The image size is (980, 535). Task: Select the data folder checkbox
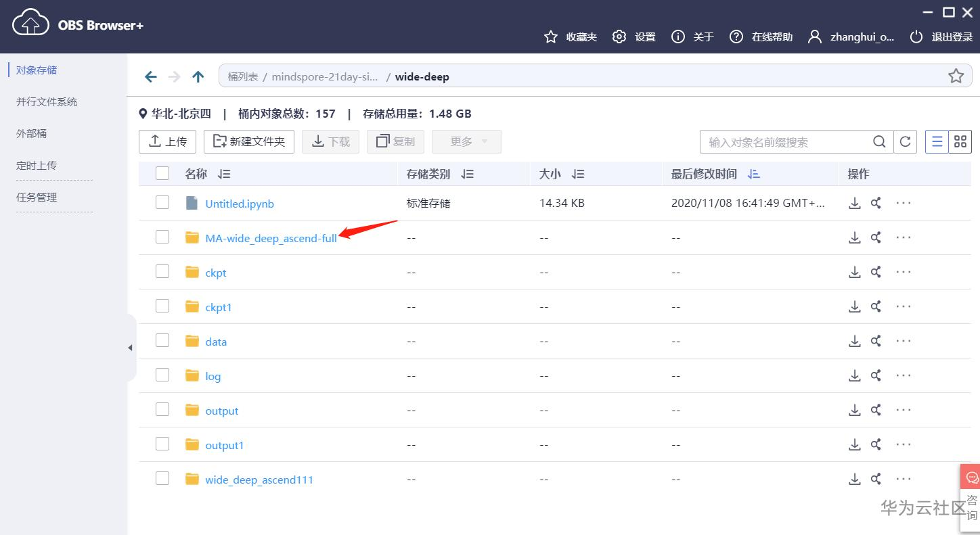pos(162,340)
